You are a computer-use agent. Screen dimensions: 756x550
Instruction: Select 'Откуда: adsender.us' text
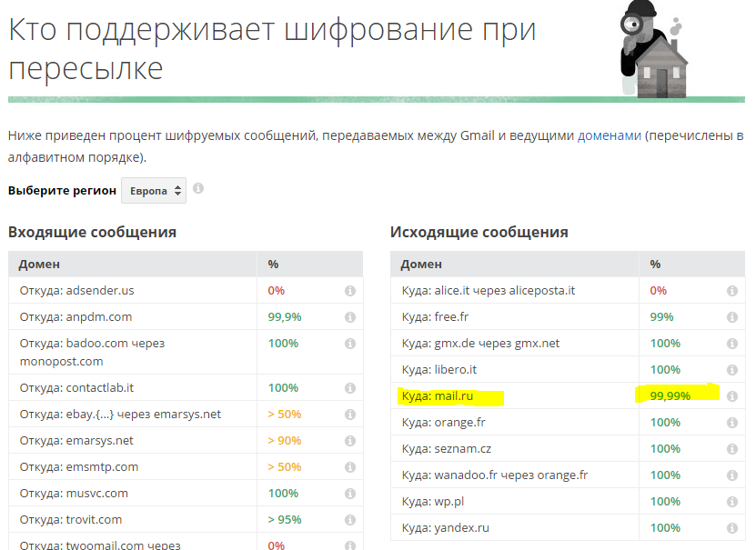76,290
